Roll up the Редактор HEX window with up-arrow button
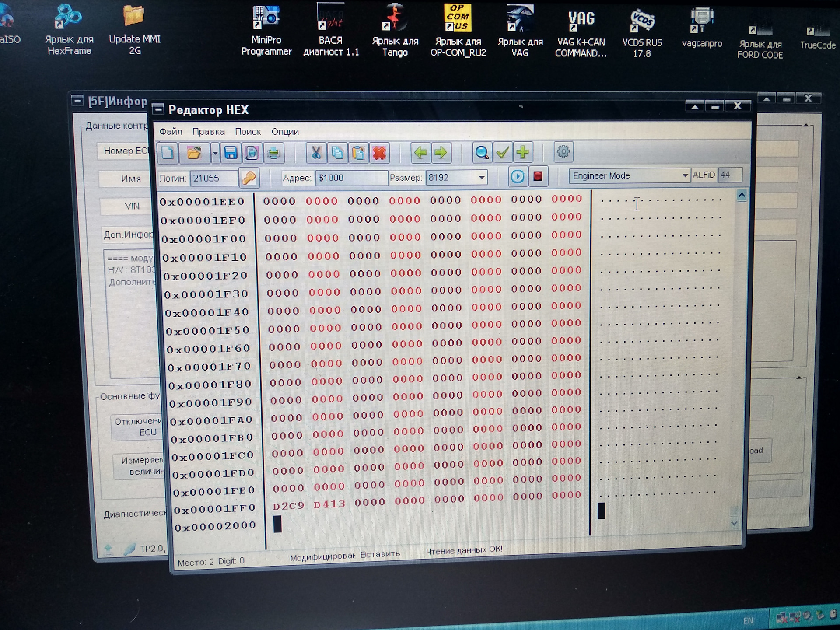This screenshot has height=630, width=840. [x=694, y=106]
